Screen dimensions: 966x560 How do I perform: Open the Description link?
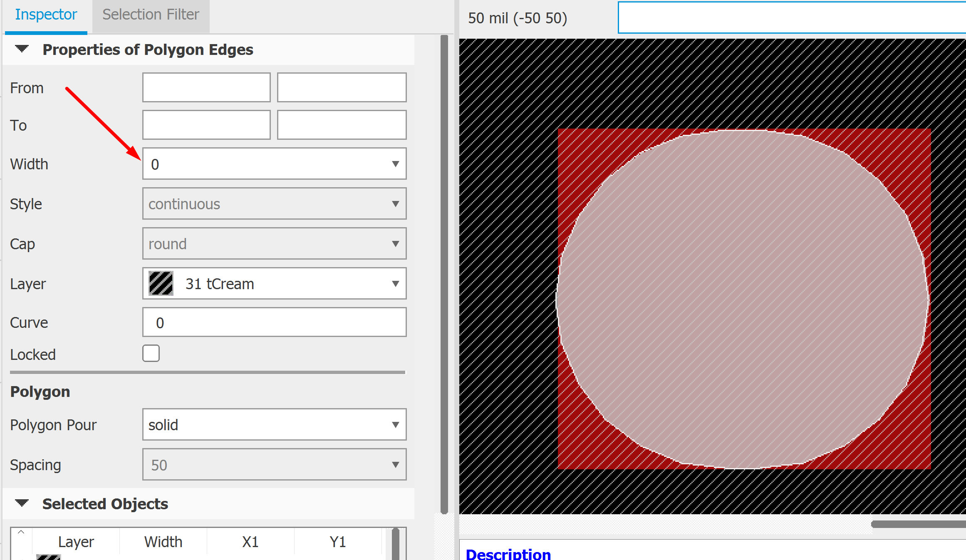click(x=508, y=553)
